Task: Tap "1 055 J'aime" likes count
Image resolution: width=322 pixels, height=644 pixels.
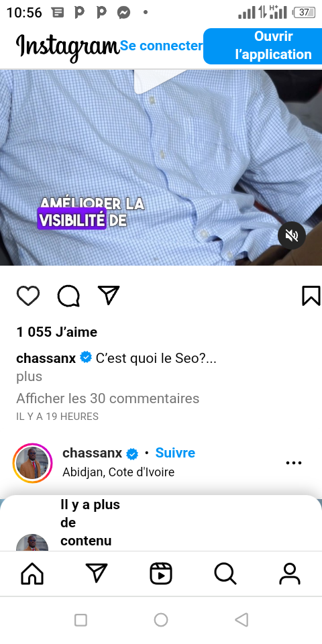Action: pos(56,332)
